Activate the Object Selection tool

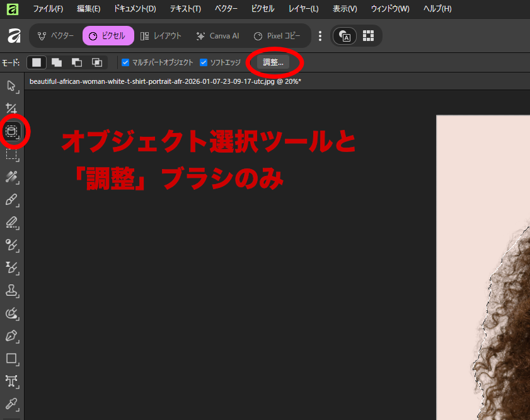11,132
